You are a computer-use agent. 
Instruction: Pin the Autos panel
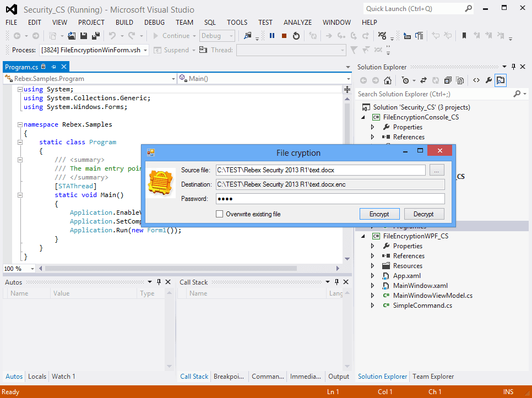(159, 282)
